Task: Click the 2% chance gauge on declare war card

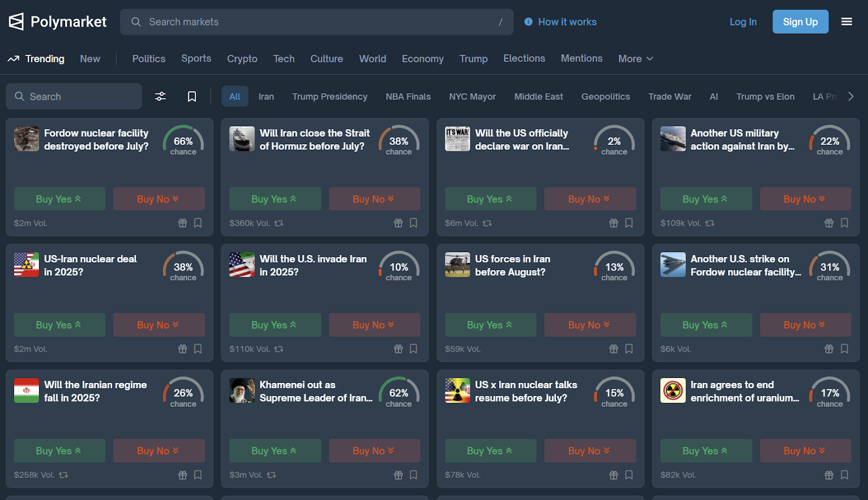Action: coord(614,141)
